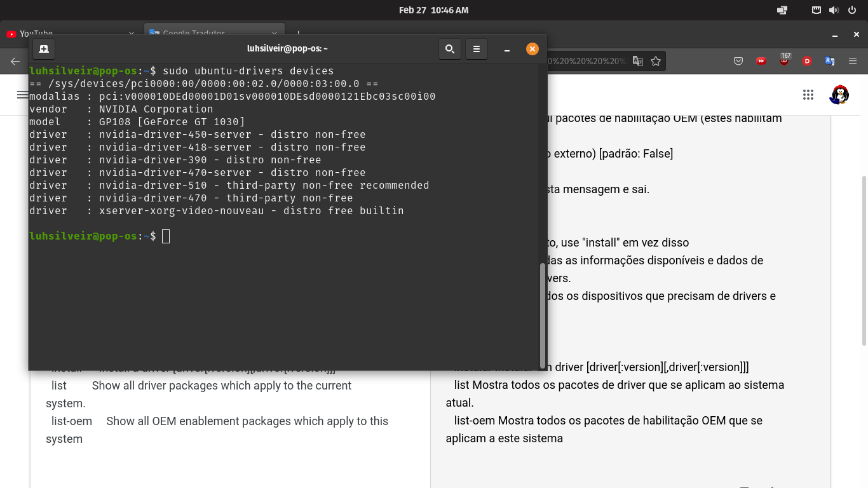Click the nvidia-driver-450-server line
The height and width of the screenshot is (488, 868).
(198, 135)
